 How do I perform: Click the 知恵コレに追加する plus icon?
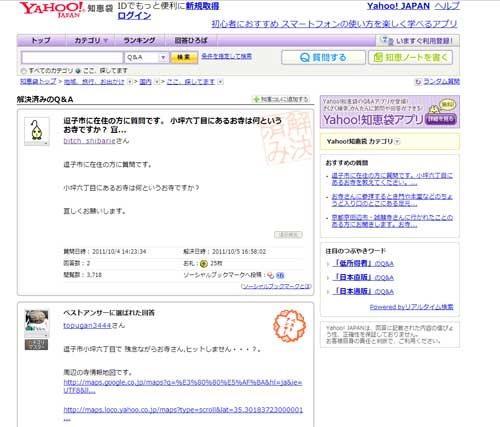pos(256,99)
